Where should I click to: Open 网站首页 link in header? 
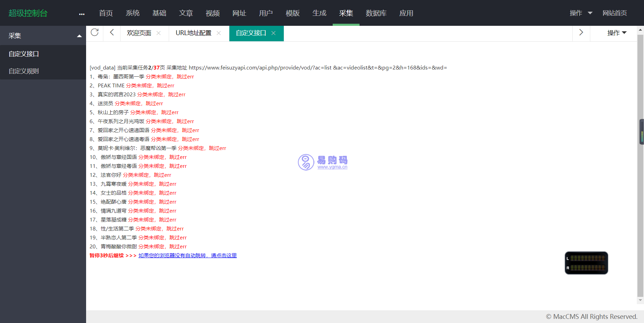point(614,13)
